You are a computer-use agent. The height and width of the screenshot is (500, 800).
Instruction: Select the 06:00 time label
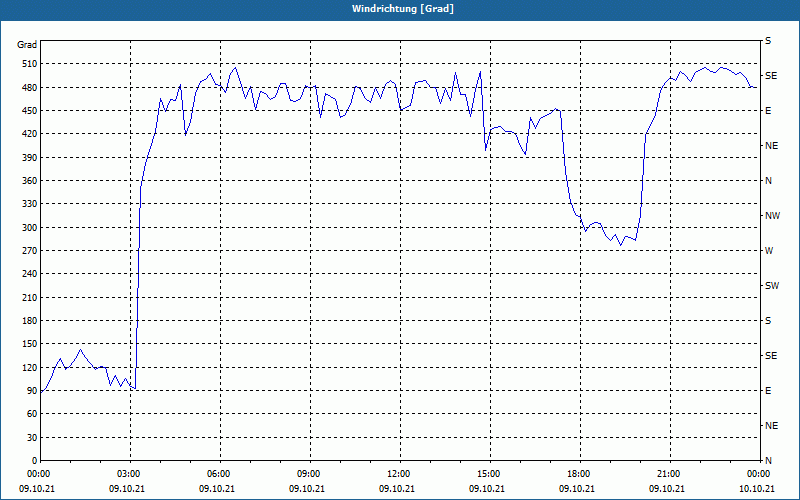coord(217,474)
